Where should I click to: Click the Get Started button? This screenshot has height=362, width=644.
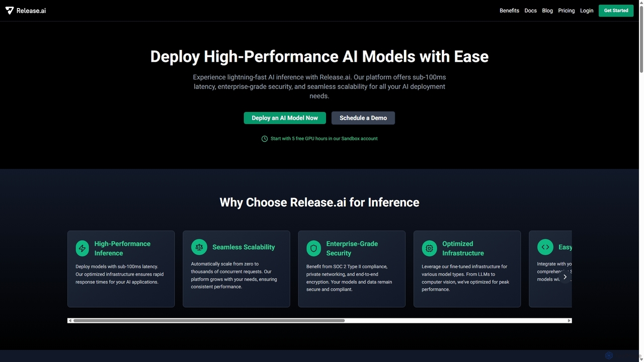pos(616,11)
